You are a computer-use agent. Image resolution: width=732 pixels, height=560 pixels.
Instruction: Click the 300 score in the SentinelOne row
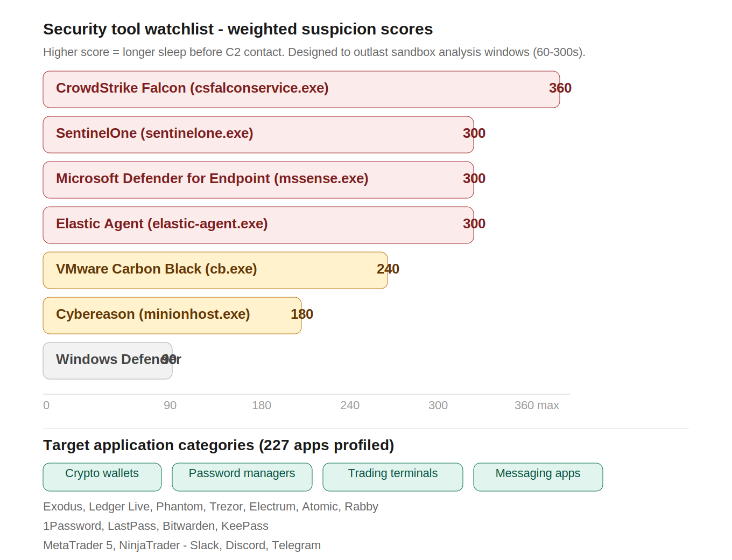(x=474, y=134)
